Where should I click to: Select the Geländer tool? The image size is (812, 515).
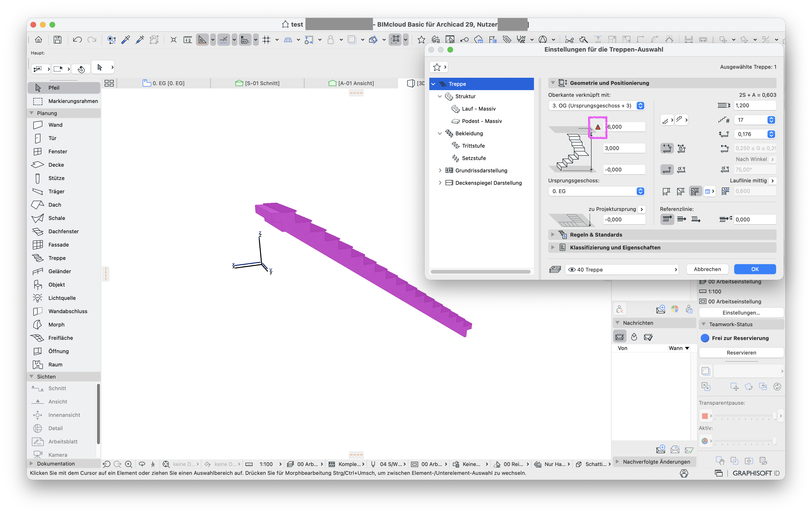[64, 271]
